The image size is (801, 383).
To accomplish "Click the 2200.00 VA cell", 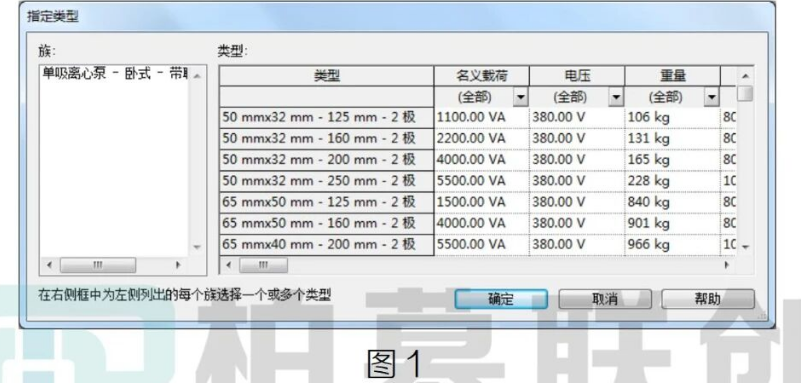I will [x=482, y=139].
